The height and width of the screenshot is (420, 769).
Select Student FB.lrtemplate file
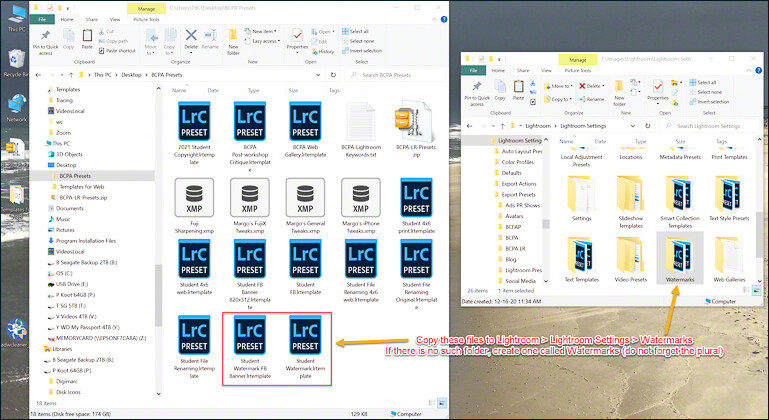pos(305,267)
